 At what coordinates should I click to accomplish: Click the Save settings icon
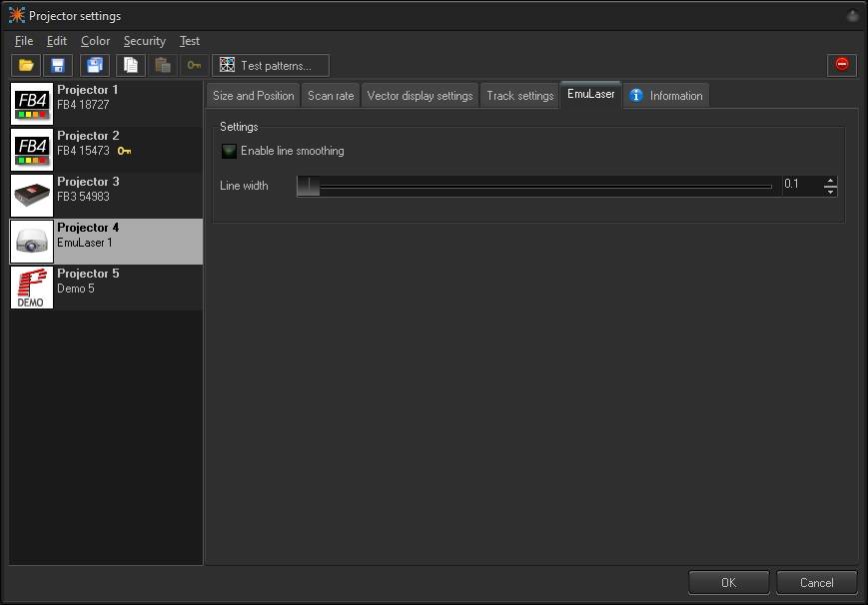click(58, 65)
